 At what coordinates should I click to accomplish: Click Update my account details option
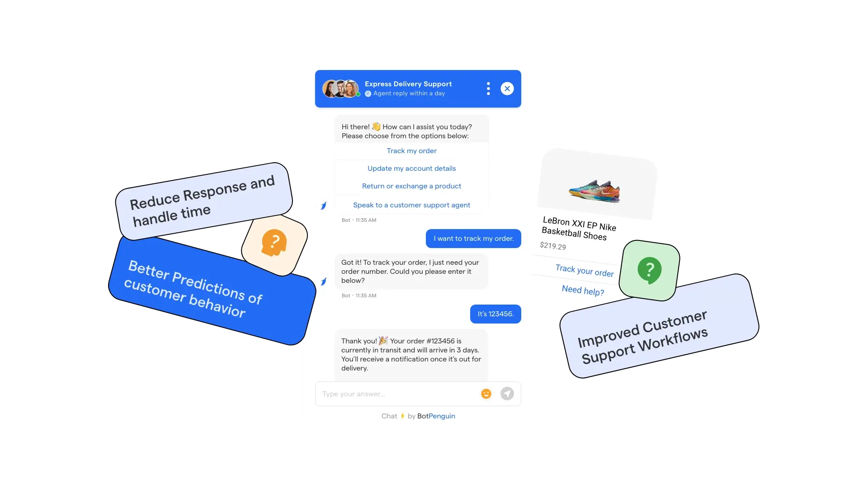point(411,168)
